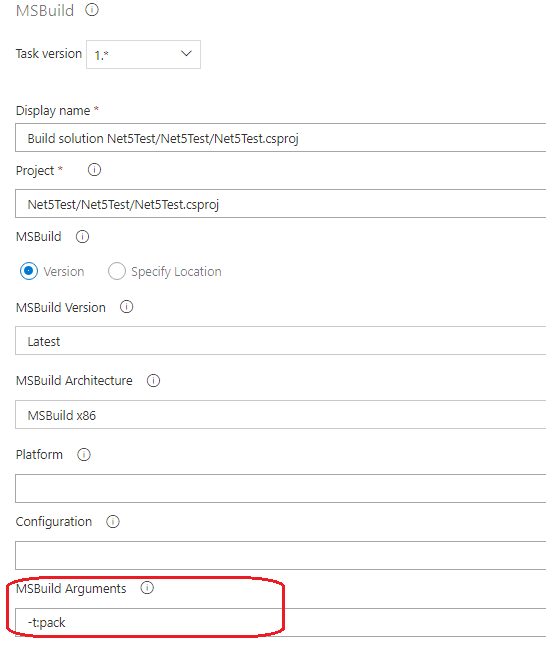Screen dimensions: 546x645
Task: Click the empty Platform input field
Action: click(x=281, y=488)
